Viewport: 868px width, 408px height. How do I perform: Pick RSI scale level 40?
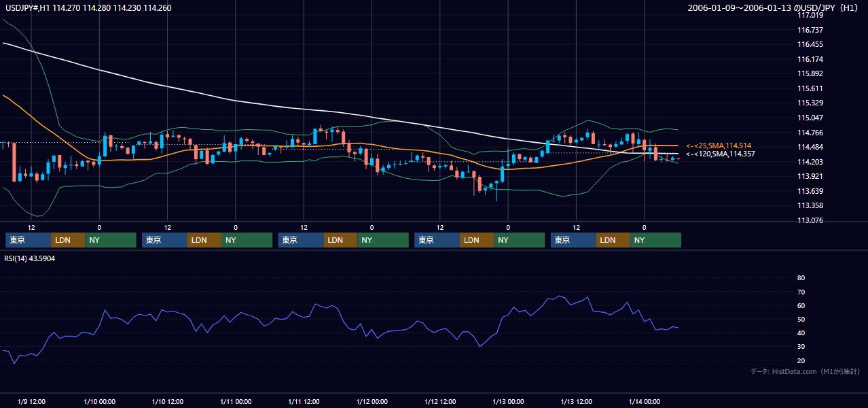(801, 333)
